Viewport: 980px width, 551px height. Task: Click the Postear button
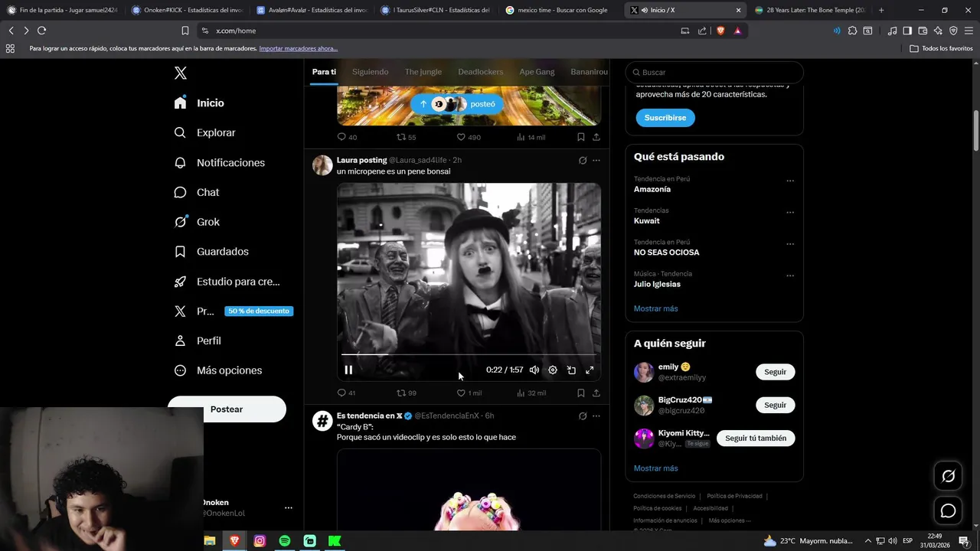pos(227,409)
